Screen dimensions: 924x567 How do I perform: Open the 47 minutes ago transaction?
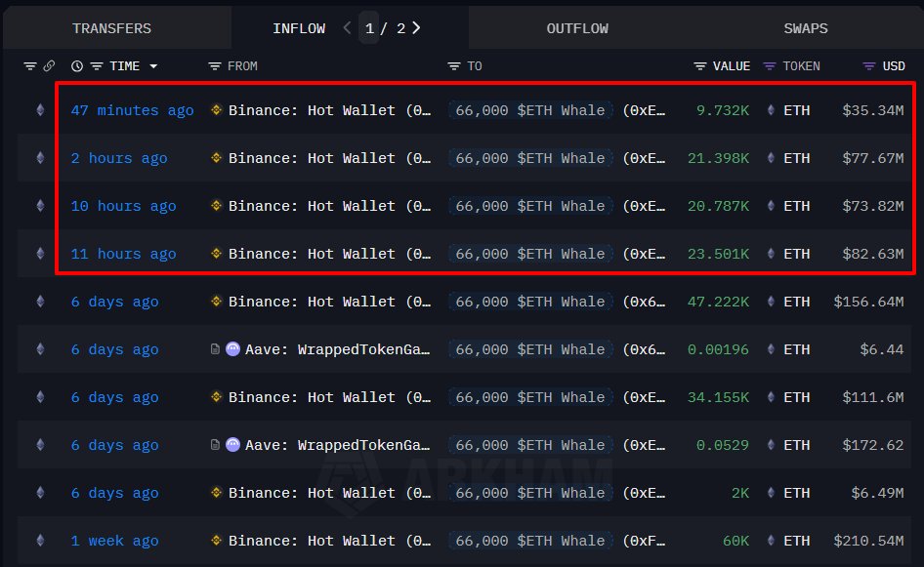coord(132,110)
